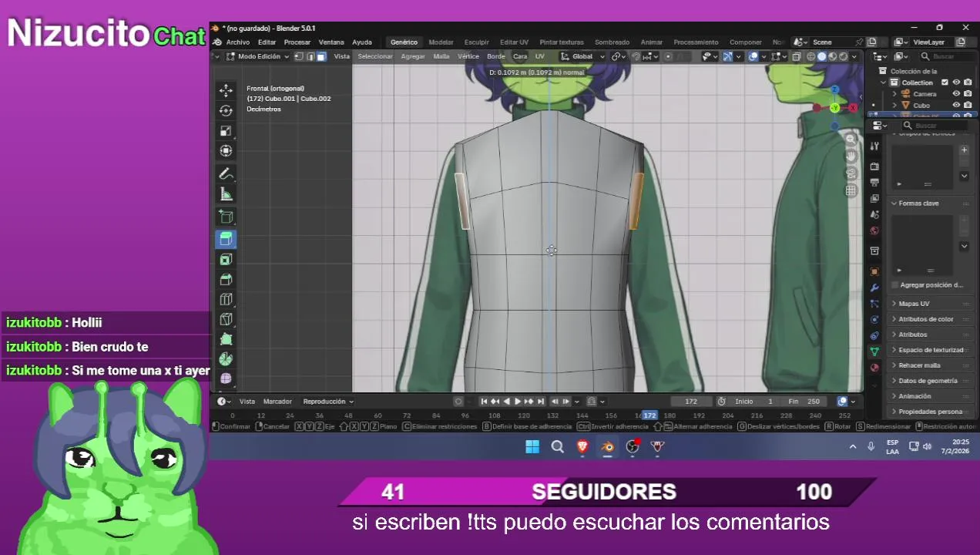Hide the Camera object with its eye icon
The width and height of the screenshot is (980, 555).
pyautogui.click(x=956, y=94)
